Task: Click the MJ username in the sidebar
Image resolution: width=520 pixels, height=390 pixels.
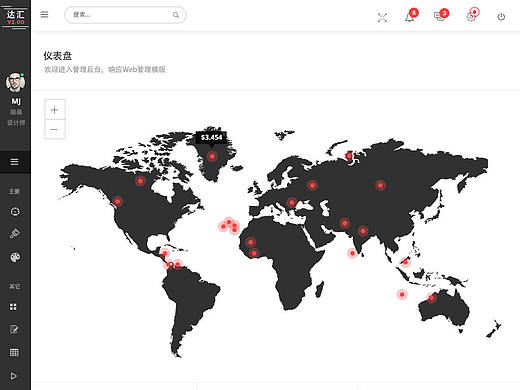Action: pos(16,101)
